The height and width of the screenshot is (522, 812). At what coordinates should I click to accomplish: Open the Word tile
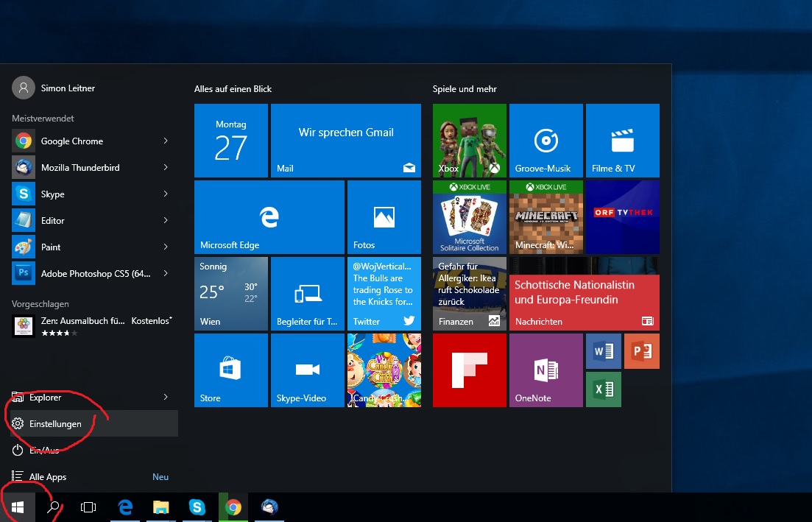click(604, 351)
